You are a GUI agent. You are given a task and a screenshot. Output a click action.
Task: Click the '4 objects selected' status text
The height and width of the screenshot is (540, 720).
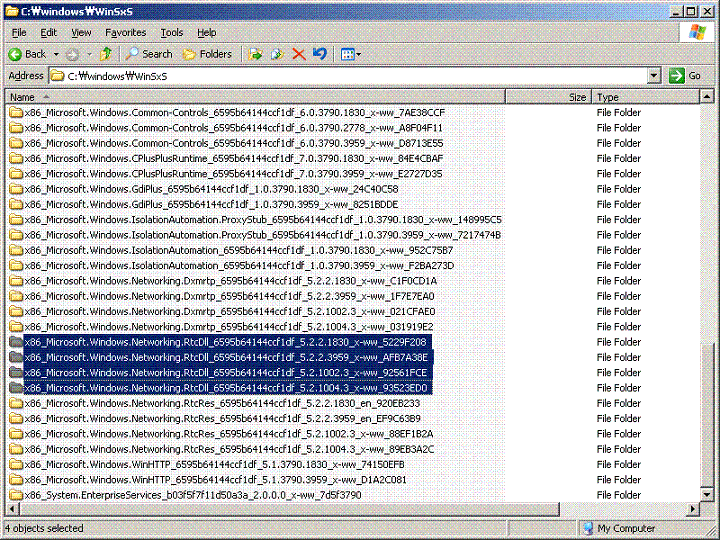(44, 528)
